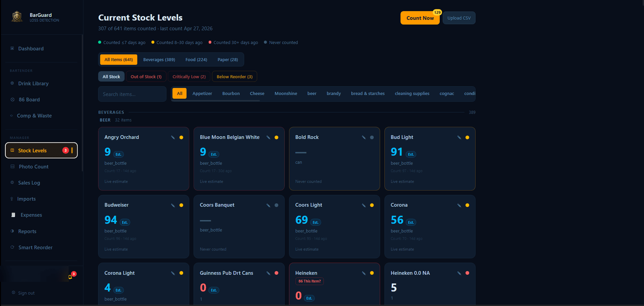The height and width of the screenshot is (306, 644).
Task: Edit the Heineken item
Action: click(364, 273)
